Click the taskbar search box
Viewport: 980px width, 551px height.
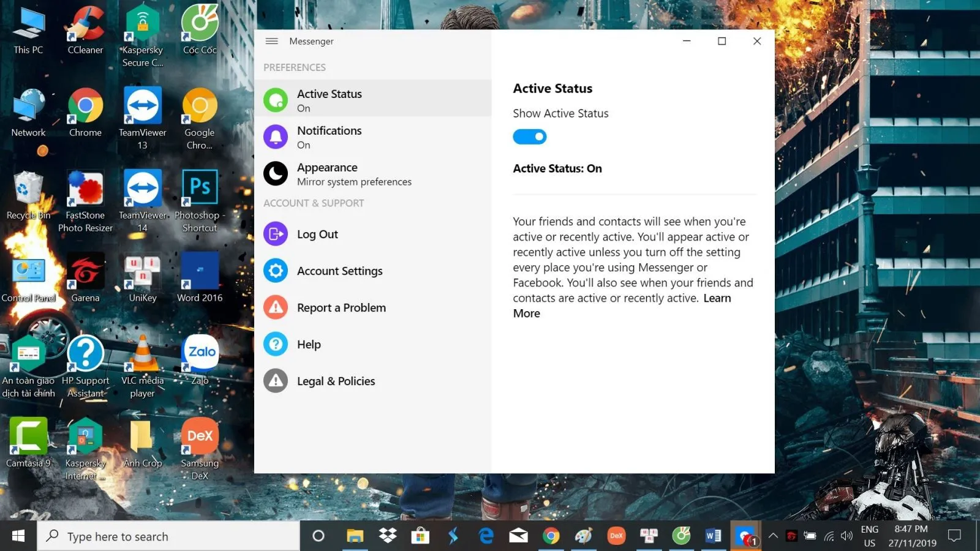pyautogui.click(x=168, y=536)
